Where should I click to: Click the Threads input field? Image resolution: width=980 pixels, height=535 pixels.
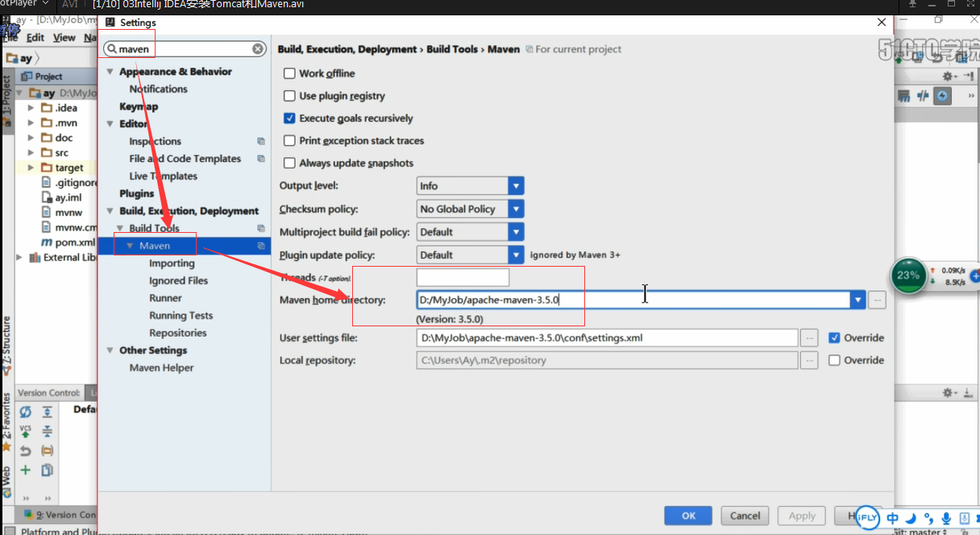[x=463, y=277]
